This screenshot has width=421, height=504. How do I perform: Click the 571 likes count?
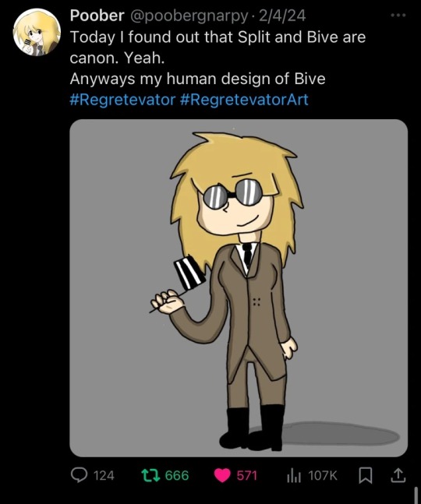(247, 476)
